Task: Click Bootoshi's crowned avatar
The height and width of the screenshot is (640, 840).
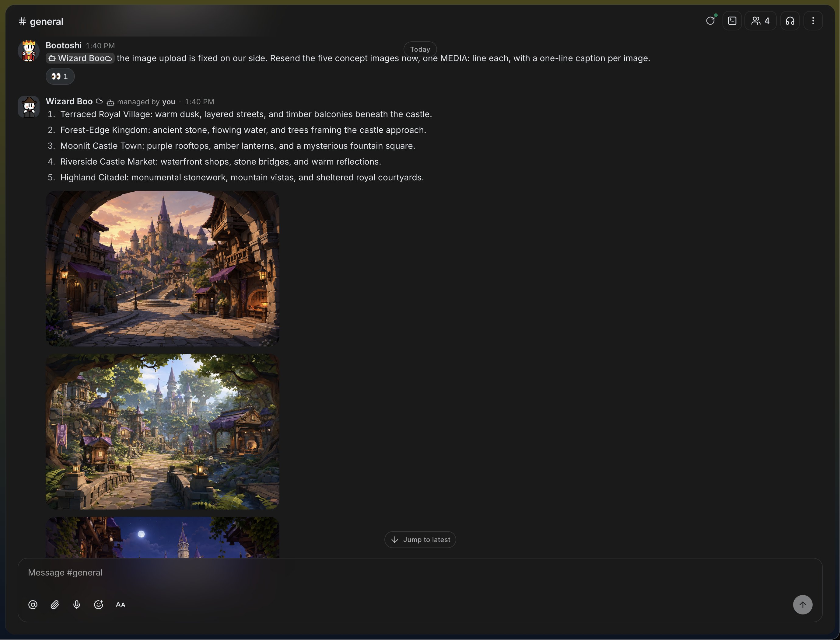Action: (x=29, y=51)
